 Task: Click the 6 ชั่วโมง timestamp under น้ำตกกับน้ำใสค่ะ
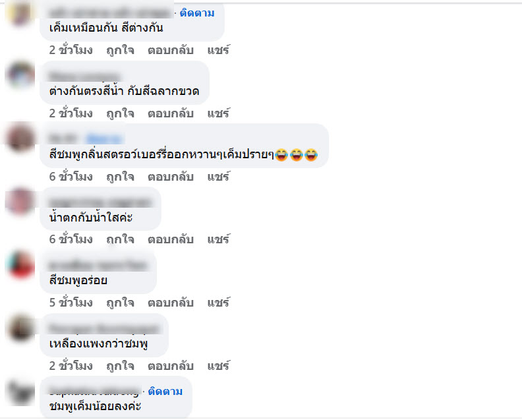71,239
